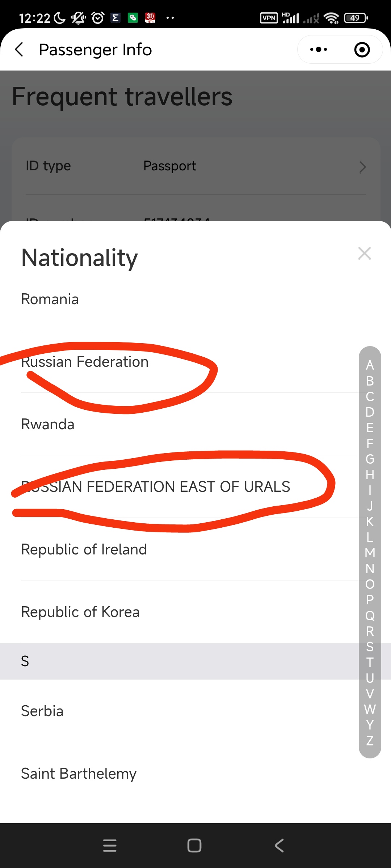391x868 pixels.
Task: Select Serbia as nationality
Action: 42,711
